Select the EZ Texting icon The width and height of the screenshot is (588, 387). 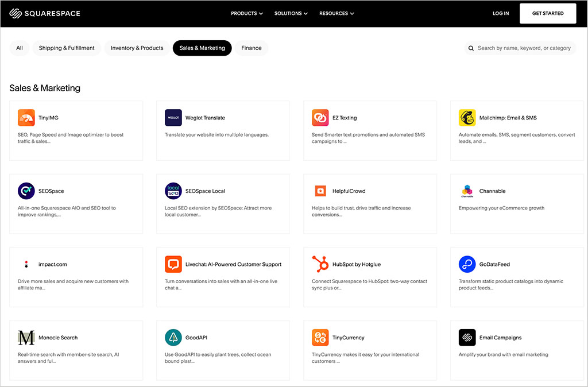click(320, 118)
